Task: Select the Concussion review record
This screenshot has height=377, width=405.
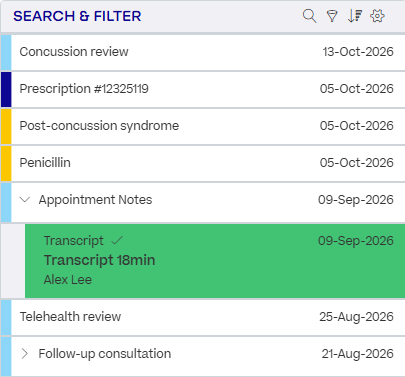Action: [x=203, y=52]
